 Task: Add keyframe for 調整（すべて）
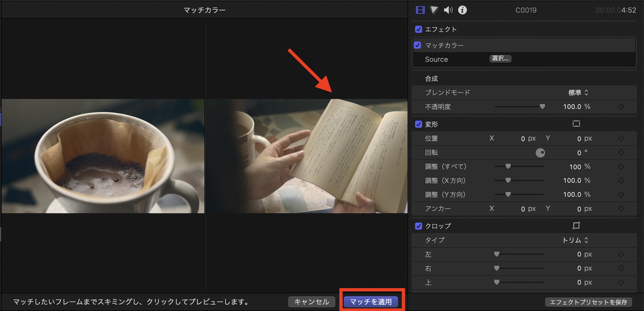point(621,167)
